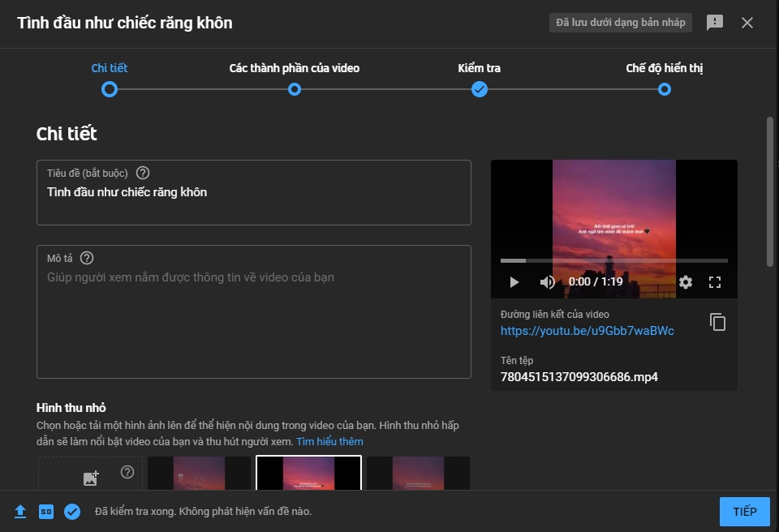This screenshot has height=532, width=779.
Task: Click the SD processing status icon
Action: pos(46,511)
